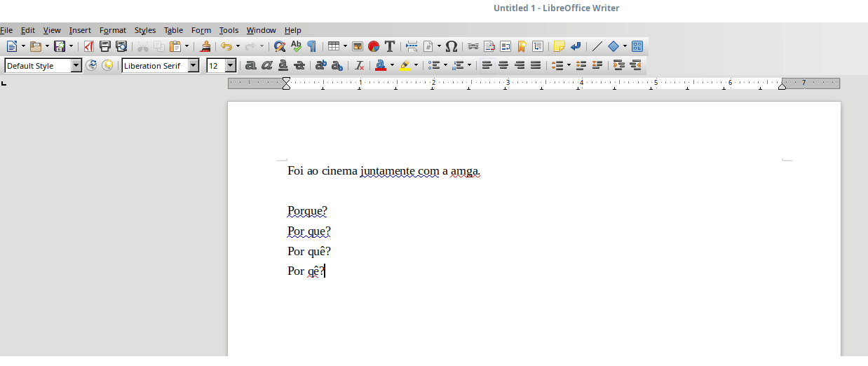Toggle subscript formatting
The image size is (868, 366).
[337, 65]
